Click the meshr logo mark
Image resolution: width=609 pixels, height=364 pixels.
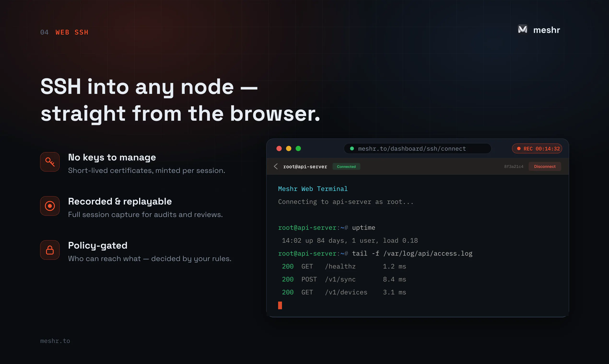522,30
